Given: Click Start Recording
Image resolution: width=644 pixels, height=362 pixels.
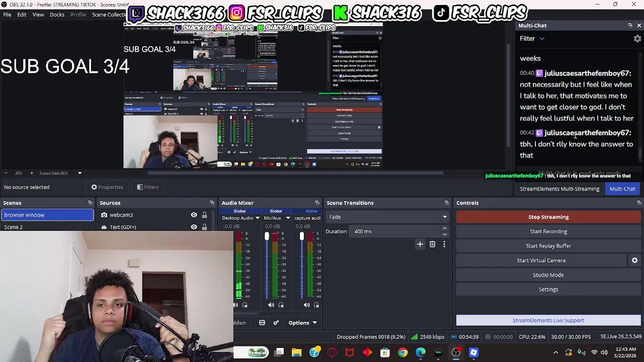Looking at the screenshot, I should [x=548, y=232].
